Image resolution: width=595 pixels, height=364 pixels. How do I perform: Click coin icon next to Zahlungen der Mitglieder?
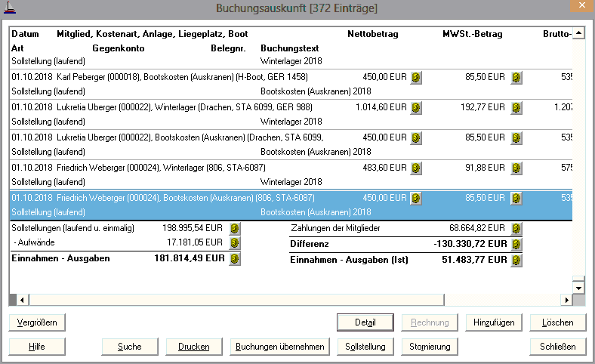(x=516, y=229)
